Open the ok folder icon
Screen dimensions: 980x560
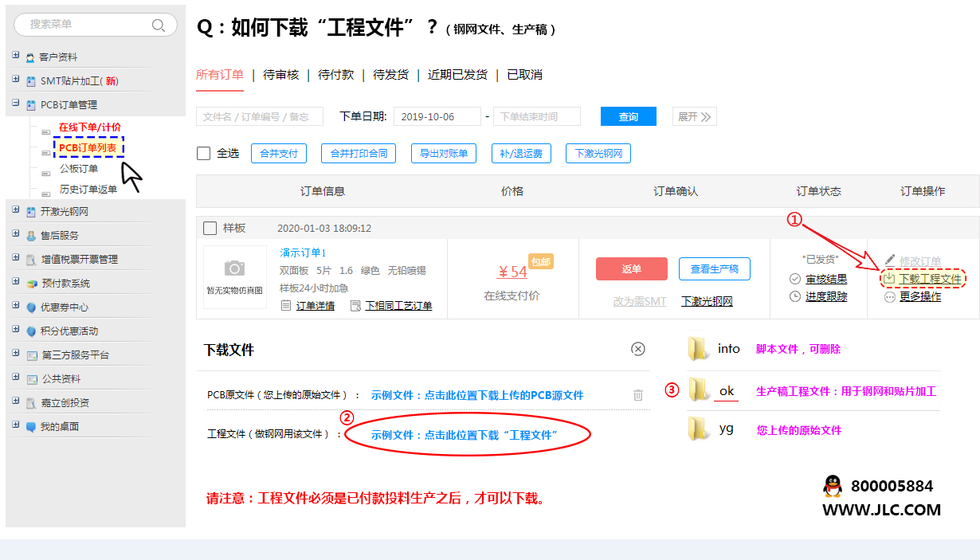pyautogui.click(x=699, y=390)
